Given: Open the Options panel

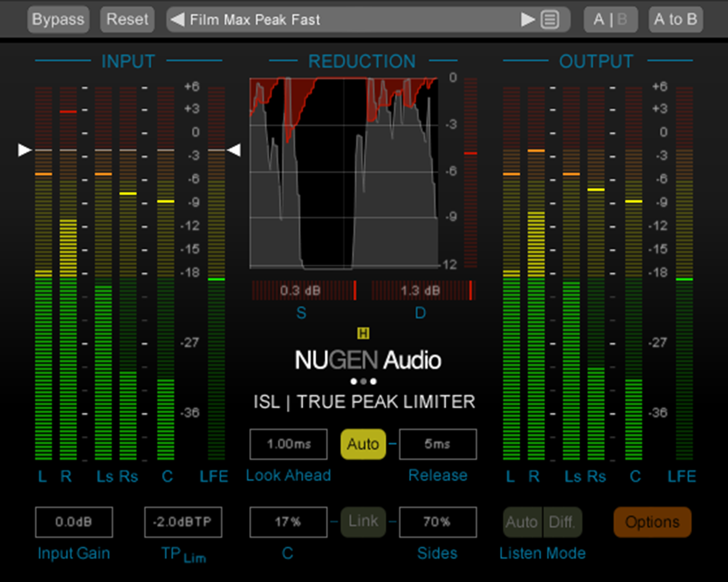Looking at the screenshot, I should [652, 521].
